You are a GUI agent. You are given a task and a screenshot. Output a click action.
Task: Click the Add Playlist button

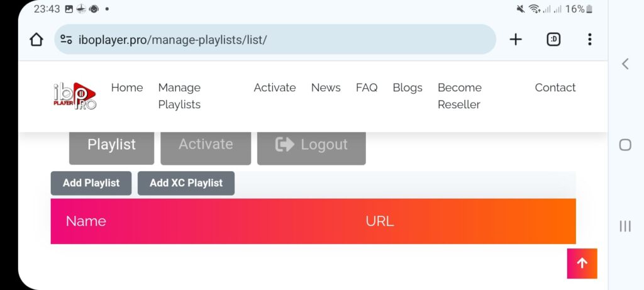[91, 183]
